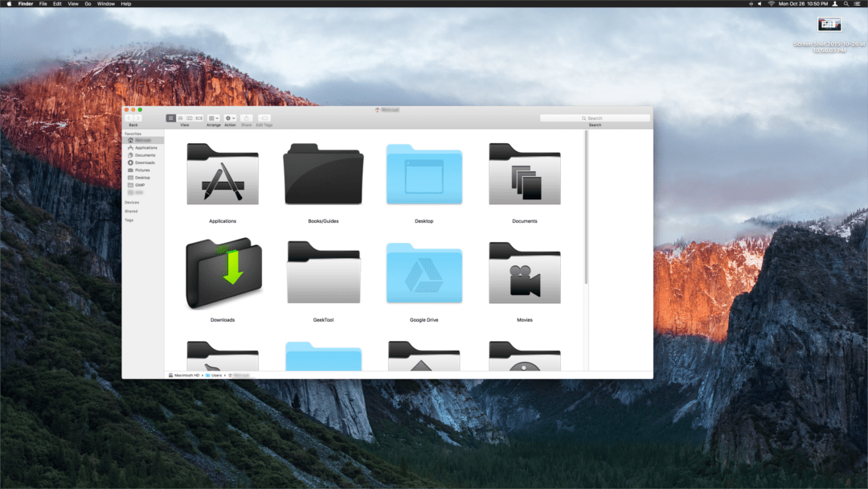Open the Action gear dropdown
The height and width of the screenshot is (489, 868).
tap(231, 118)
